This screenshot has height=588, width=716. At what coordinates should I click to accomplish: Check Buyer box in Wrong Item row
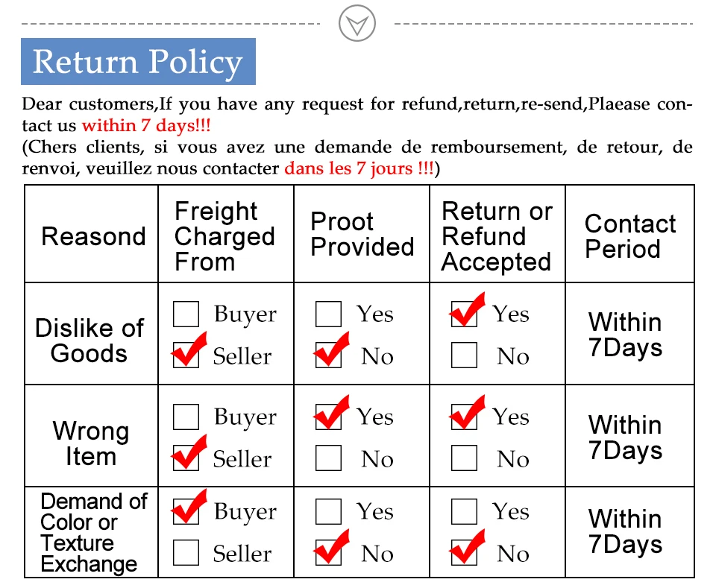(186, 417)
